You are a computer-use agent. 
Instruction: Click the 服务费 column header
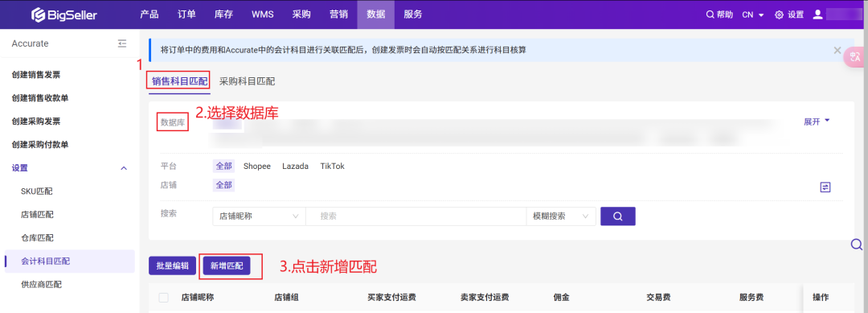(x=751, y=298)
